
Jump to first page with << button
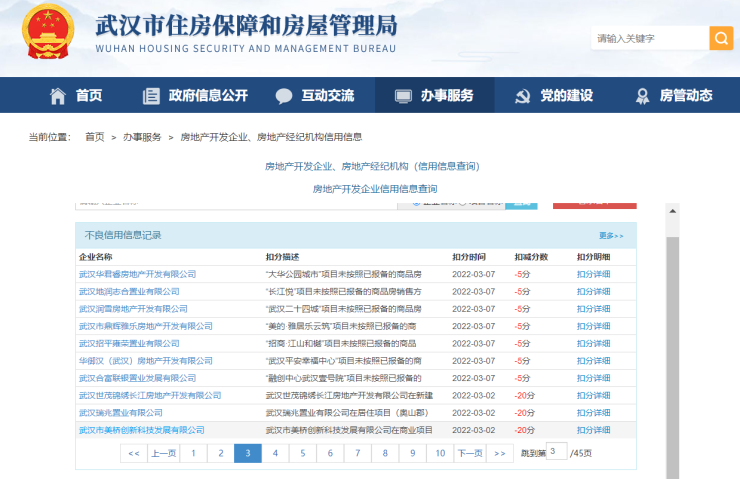[x=132, y=453]
